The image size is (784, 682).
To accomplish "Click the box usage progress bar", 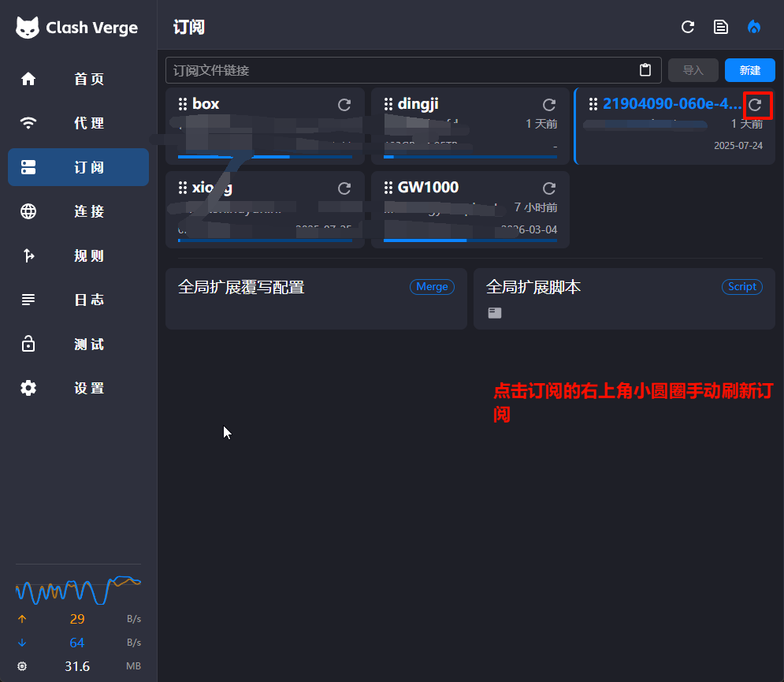I will click(265, 157).
